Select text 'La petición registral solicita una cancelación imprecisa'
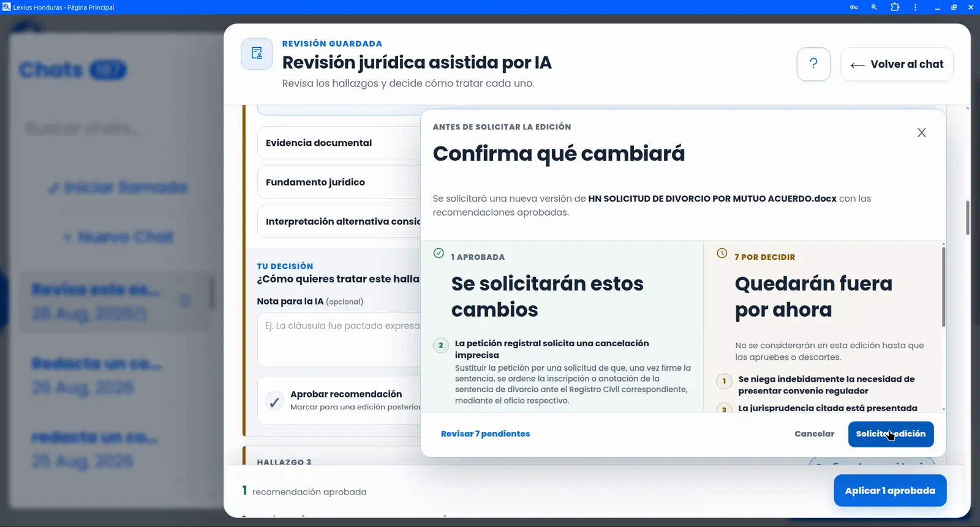This screenshot has height=527, width=980. [551, 349]
